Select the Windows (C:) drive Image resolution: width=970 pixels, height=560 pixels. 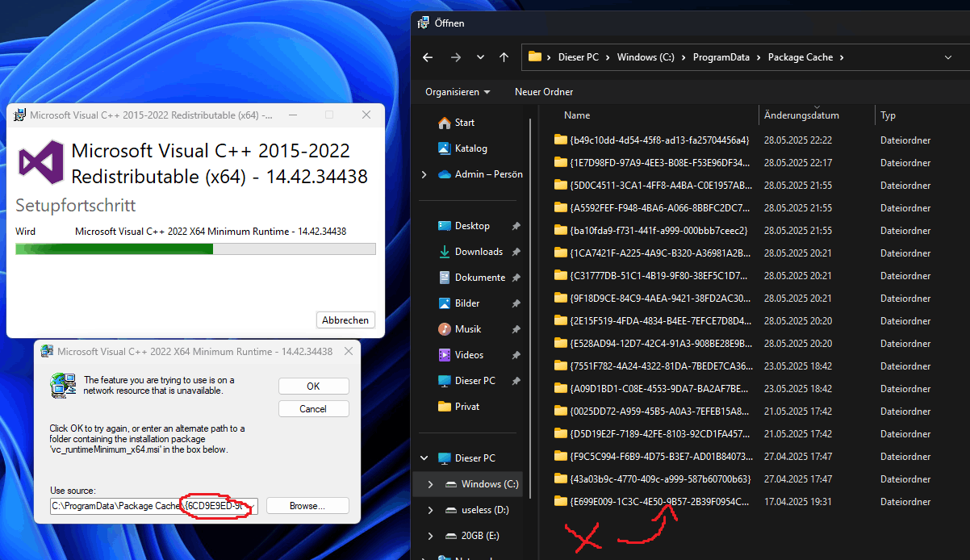490,484
